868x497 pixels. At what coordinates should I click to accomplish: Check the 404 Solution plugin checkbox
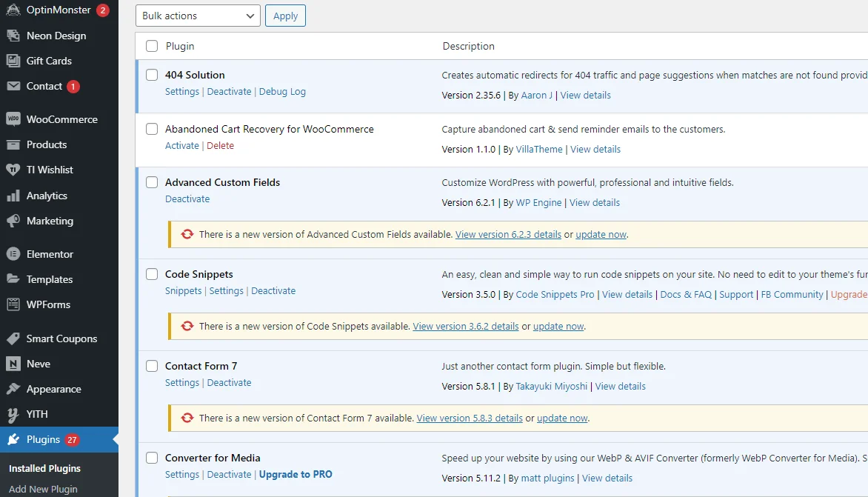click(x=152, y=75)
